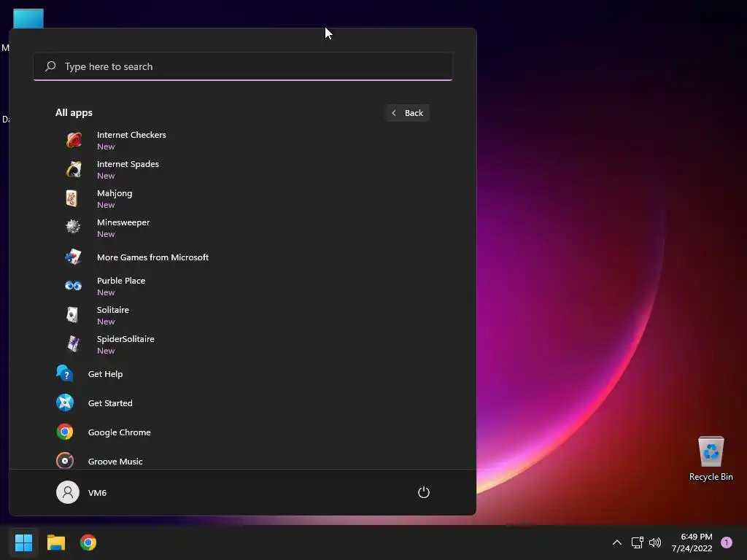Click the Groove Music label text
Viewport: 747px width, 560px height.
[115, 461]
